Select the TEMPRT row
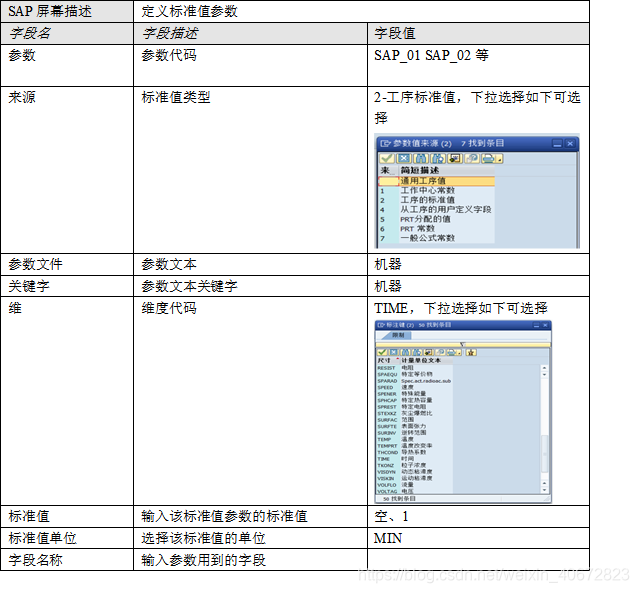 click(414, 446)
